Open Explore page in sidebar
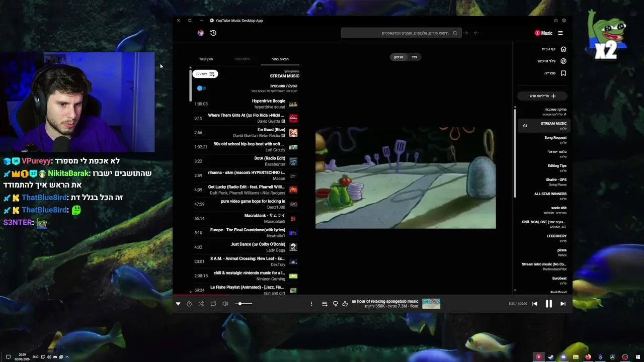The image size is (644, 362). coord(552,61)
